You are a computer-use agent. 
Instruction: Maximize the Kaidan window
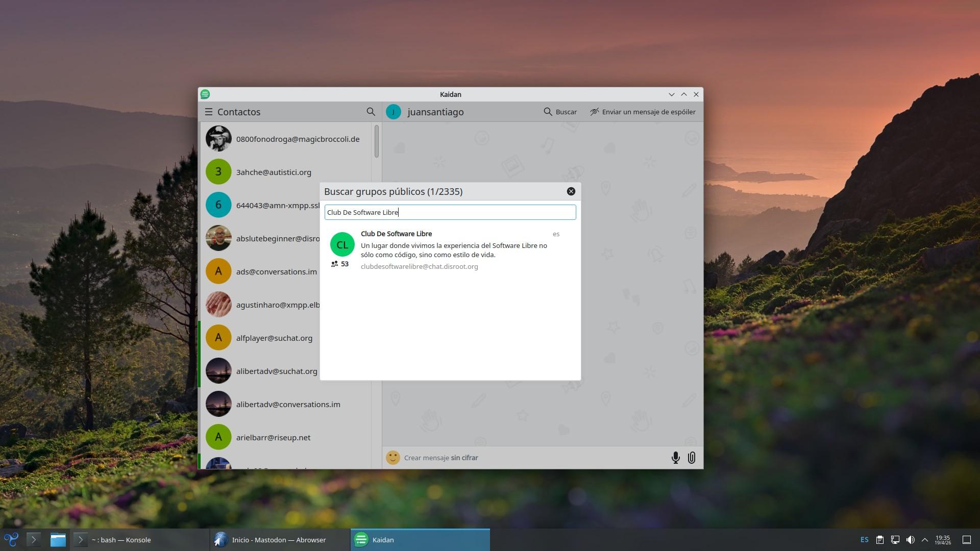click(x=684, y=94)
